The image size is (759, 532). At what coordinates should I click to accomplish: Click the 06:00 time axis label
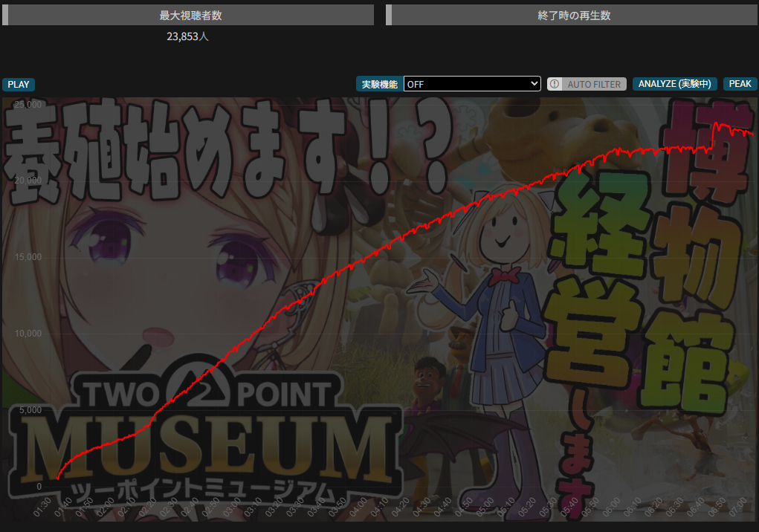point(612,507)
